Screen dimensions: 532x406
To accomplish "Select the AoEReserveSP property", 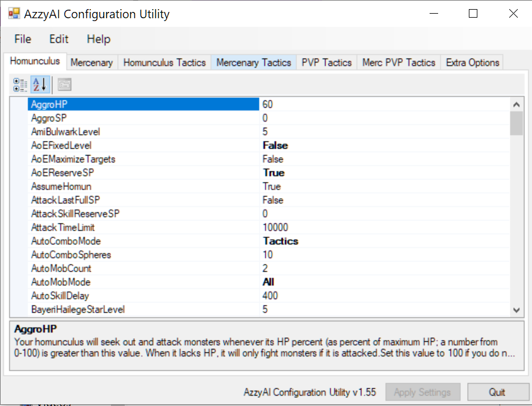I will click(x=143, y=173).
